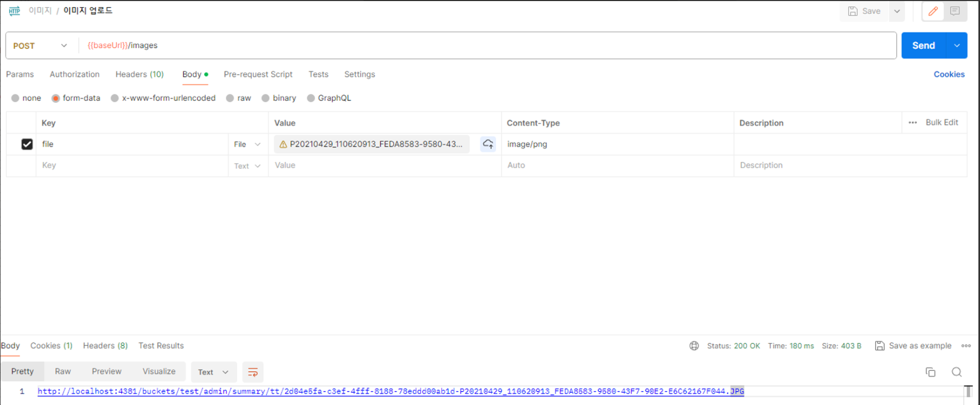Select x-www-form-urlencoded body type

114,98
